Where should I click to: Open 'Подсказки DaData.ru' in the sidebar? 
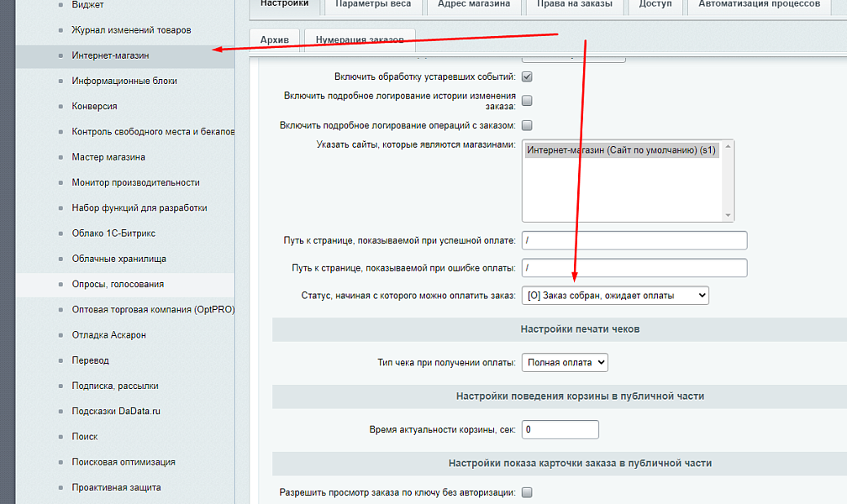click(116, 411)
